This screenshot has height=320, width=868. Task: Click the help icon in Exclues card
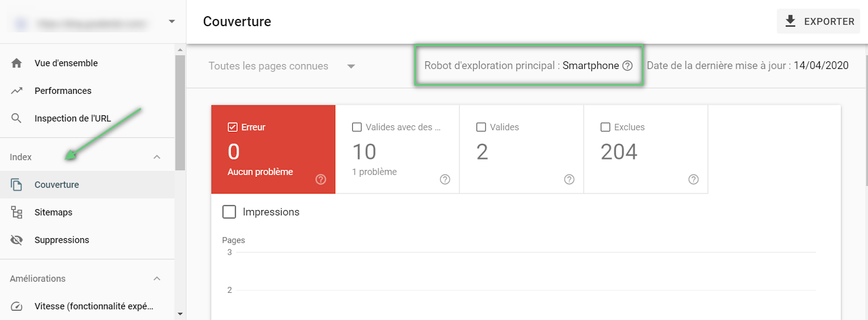coord(693,180)
